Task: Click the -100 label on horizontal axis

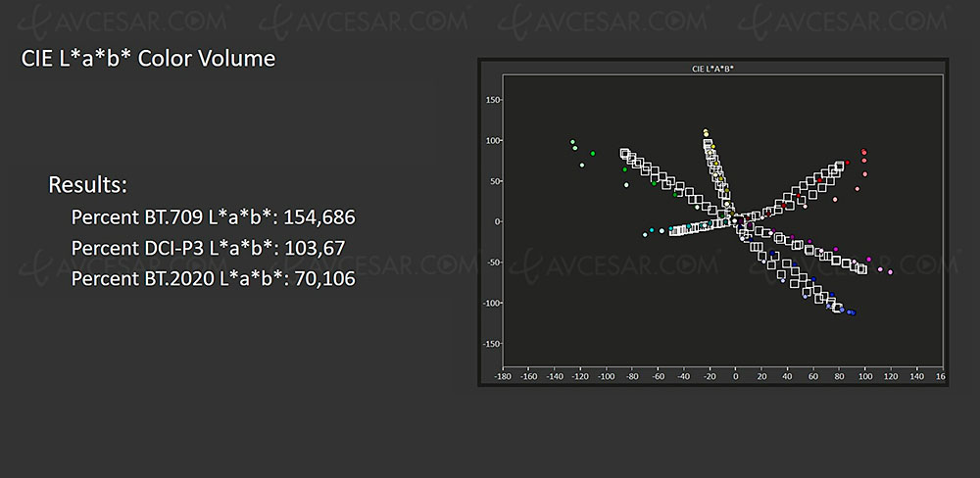Action: [607, 375]
